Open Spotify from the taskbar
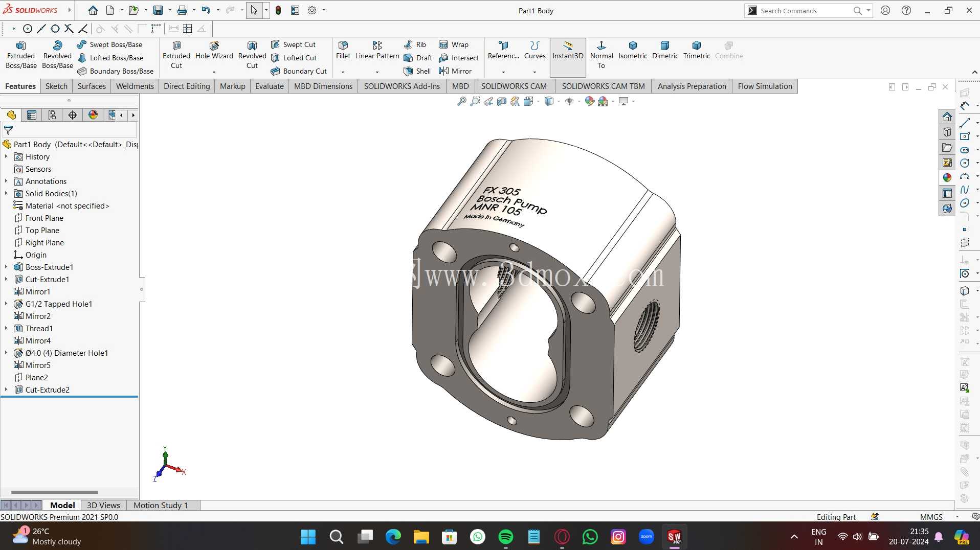 tap(505, 537)
